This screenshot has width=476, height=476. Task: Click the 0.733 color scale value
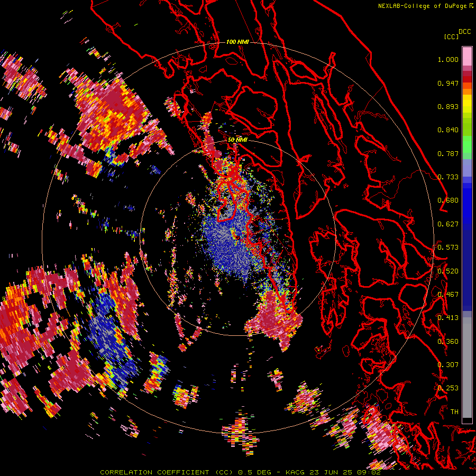click(x=448, y=177)
